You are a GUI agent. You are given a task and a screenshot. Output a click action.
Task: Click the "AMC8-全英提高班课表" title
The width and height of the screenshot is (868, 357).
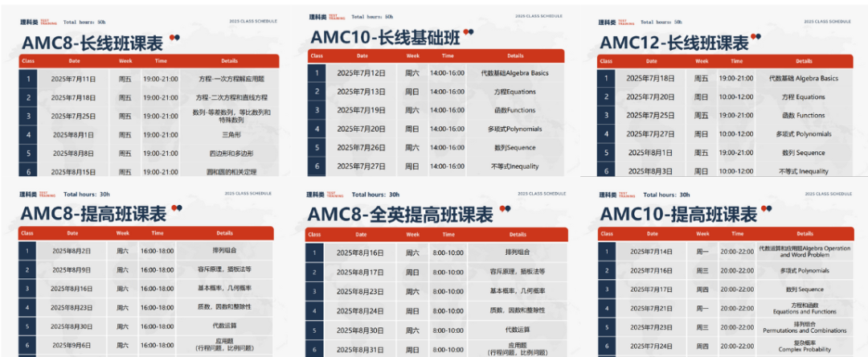[399, 215]
